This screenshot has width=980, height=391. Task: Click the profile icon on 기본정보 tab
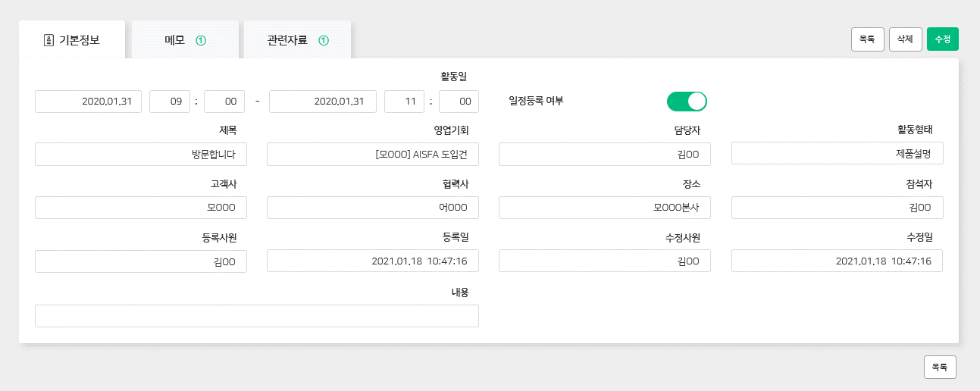[x=49, y=40]
